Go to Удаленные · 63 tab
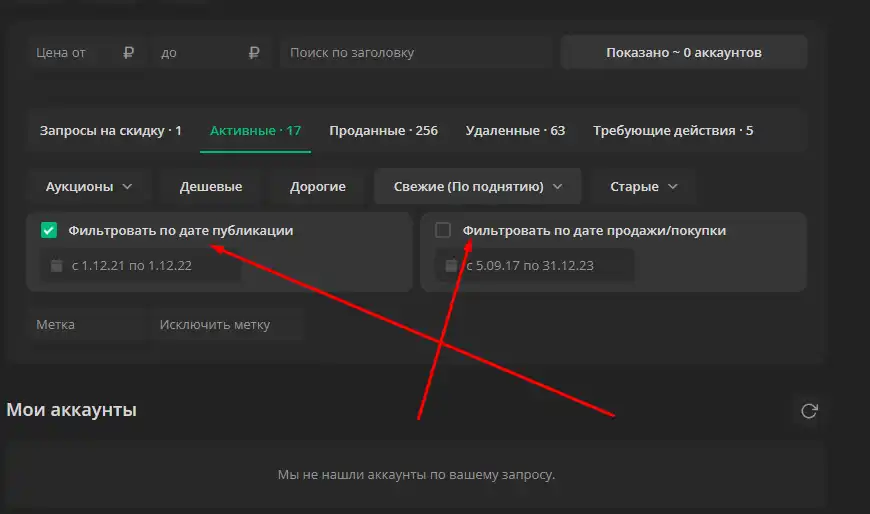The height and width of the screenshot is (514, 870). [515, 131]
